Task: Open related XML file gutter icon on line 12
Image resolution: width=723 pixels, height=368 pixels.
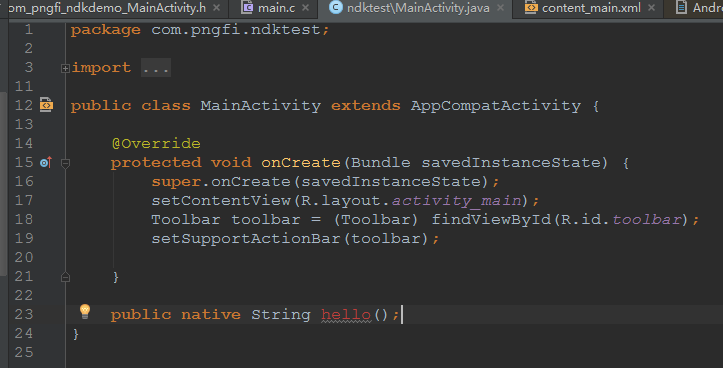Action: pyautogui.click(x=46, y=105)
